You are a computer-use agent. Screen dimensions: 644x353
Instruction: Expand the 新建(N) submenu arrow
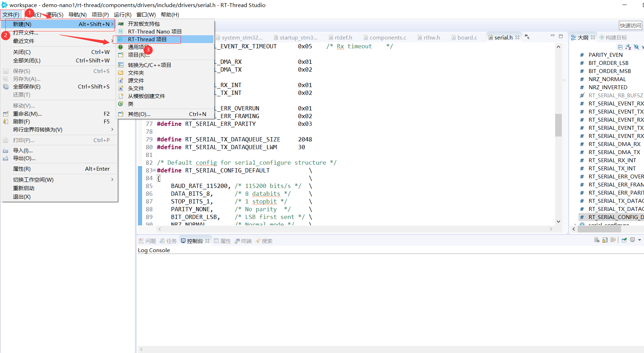click(x=112, y=24)
